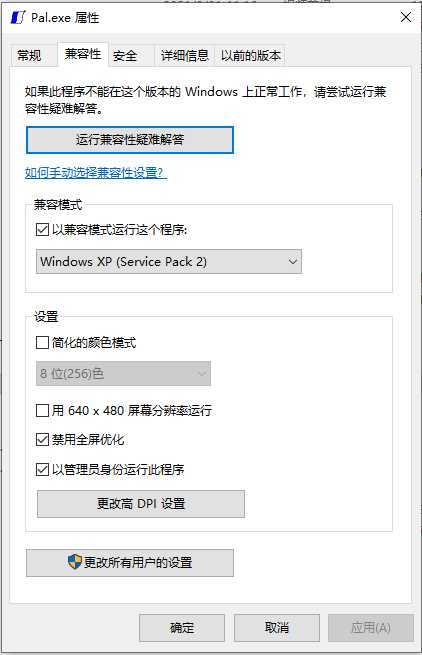Enable 简化的颜色模式 checkbox
The width and height of the screenshot is (422, 655).
[x=42, y=343]
